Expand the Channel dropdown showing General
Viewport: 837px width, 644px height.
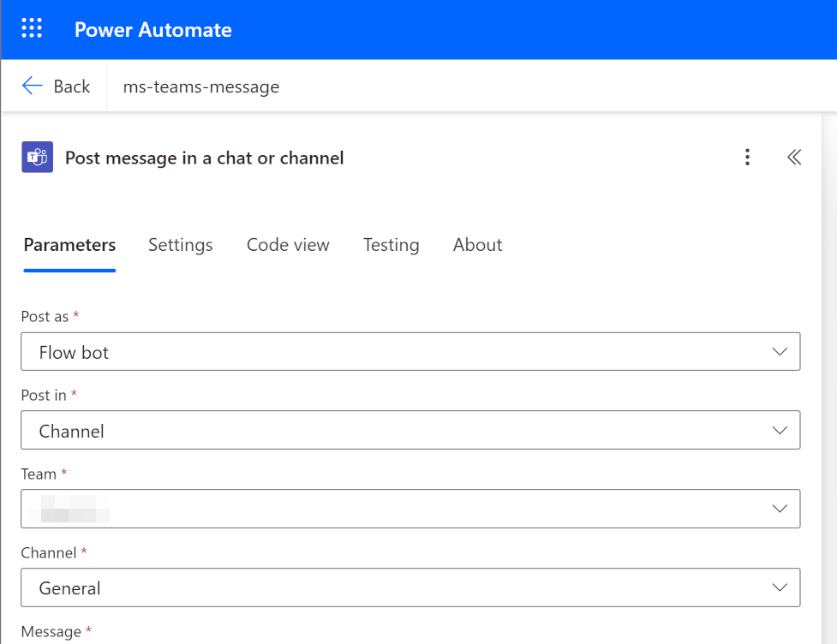click(x=779, y=587)
